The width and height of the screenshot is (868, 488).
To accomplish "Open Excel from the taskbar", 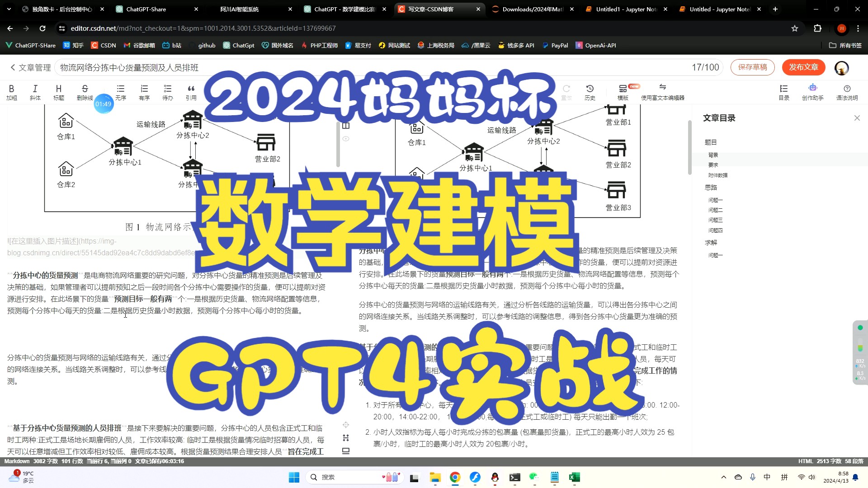I will point(574,477).
